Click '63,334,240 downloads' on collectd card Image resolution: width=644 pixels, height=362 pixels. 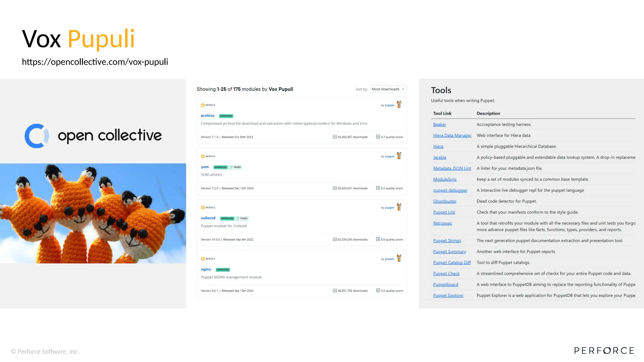(x=353, y=239)
